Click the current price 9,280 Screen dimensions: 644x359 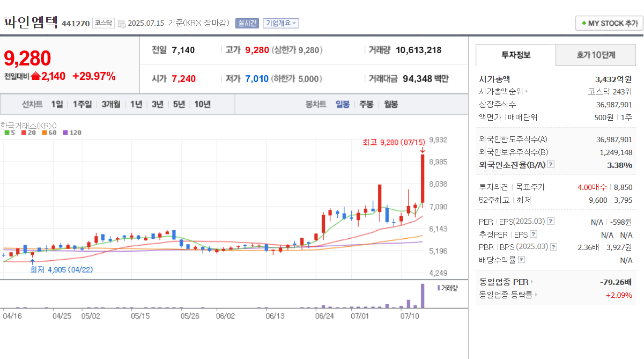pyautogui.click(x=27, y=58)
